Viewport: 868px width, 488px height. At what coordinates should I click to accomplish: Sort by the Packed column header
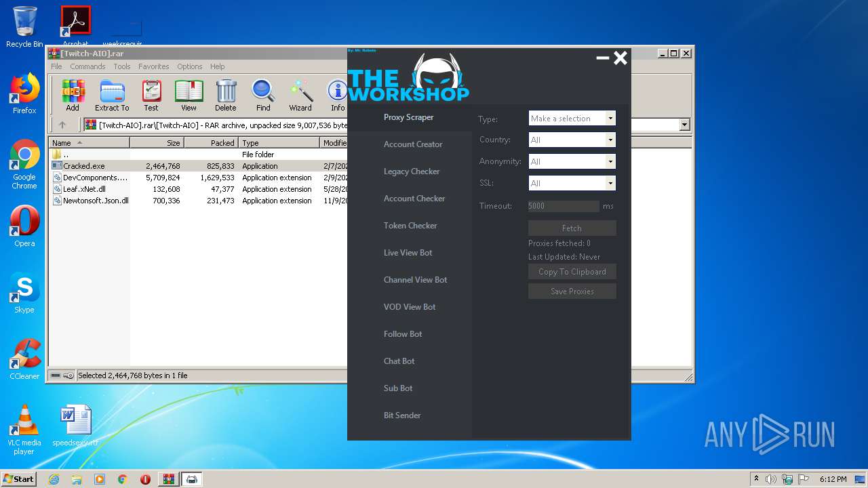coord(211,143)
